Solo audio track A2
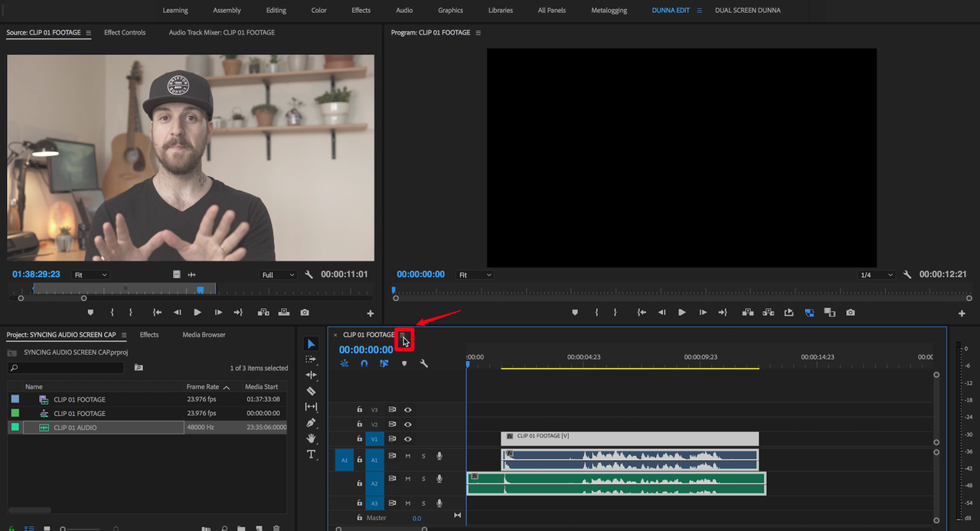The width and height of the screenshot is (980, 531). click(x=423, y=480)
